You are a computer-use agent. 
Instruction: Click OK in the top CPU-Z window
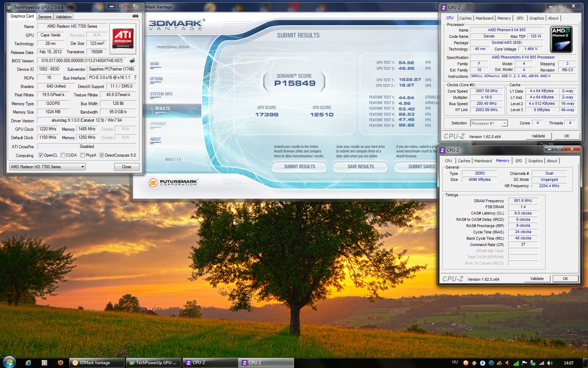click(567, 136)
